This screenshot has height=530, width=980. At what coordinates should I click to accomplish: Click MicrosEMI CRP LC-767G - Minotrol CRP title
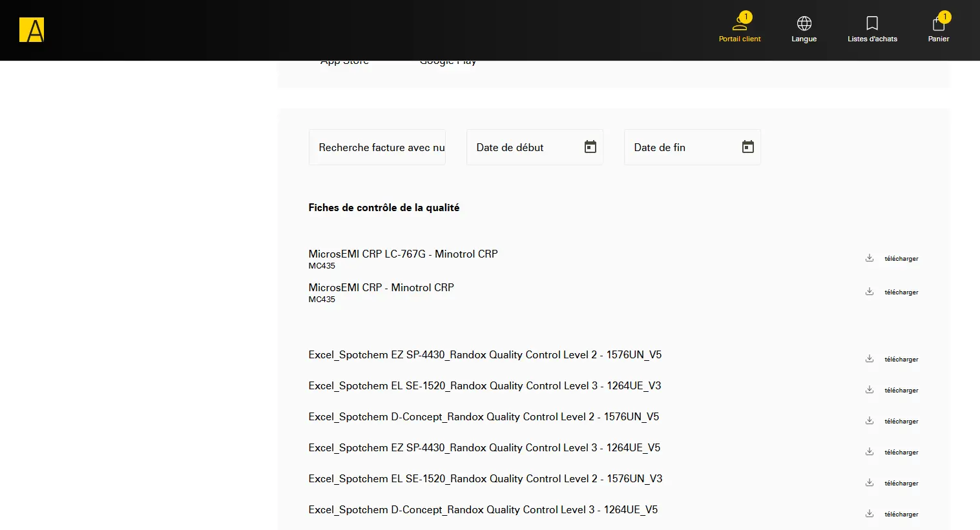click(403, 254)
